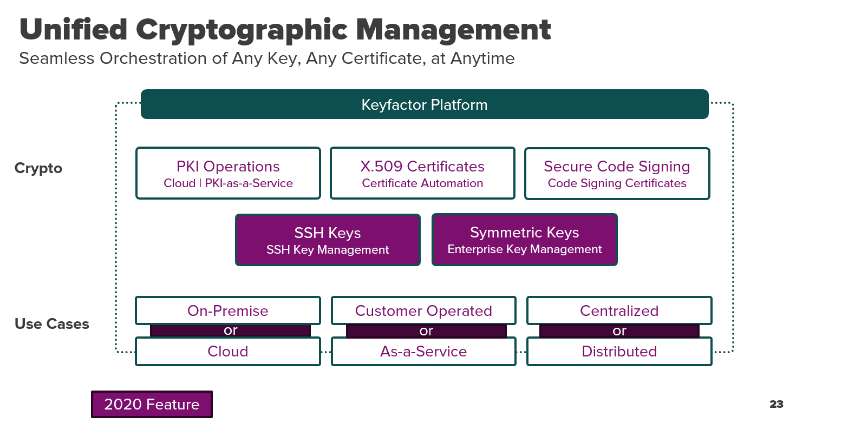Click the Symmetric Keys box
Screen dimensions: 868x423
tap(525, 240)
